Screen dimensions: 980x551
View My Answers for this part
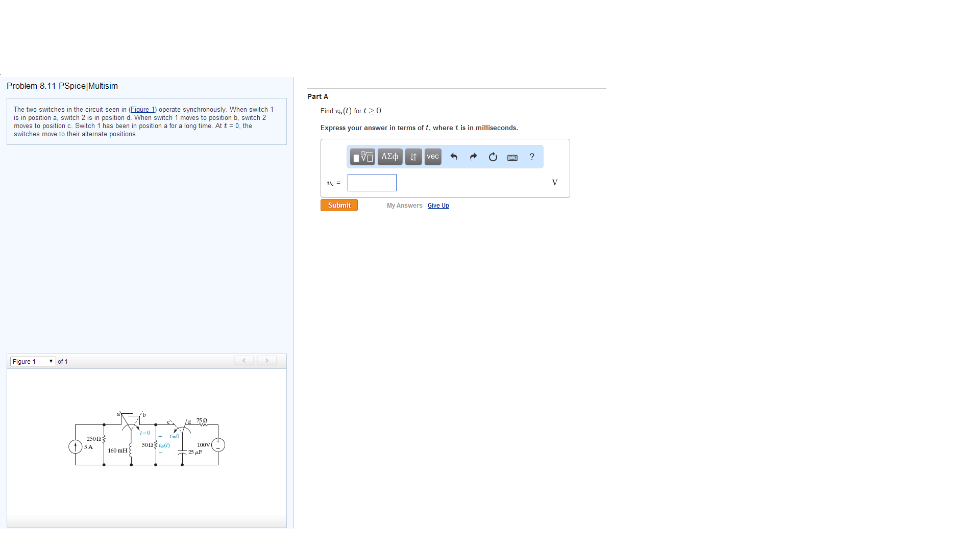pos(404,206)
